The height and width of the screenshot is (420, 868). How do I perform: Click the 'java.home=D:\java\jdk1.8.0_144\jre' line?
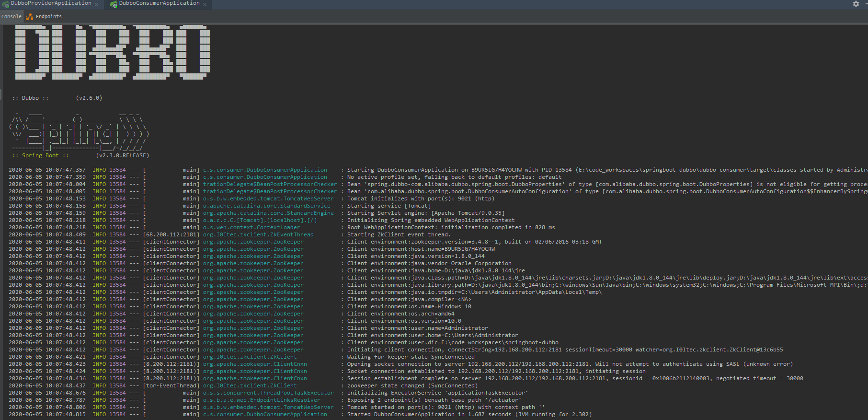pyautogui.click(x=436, y=270)
